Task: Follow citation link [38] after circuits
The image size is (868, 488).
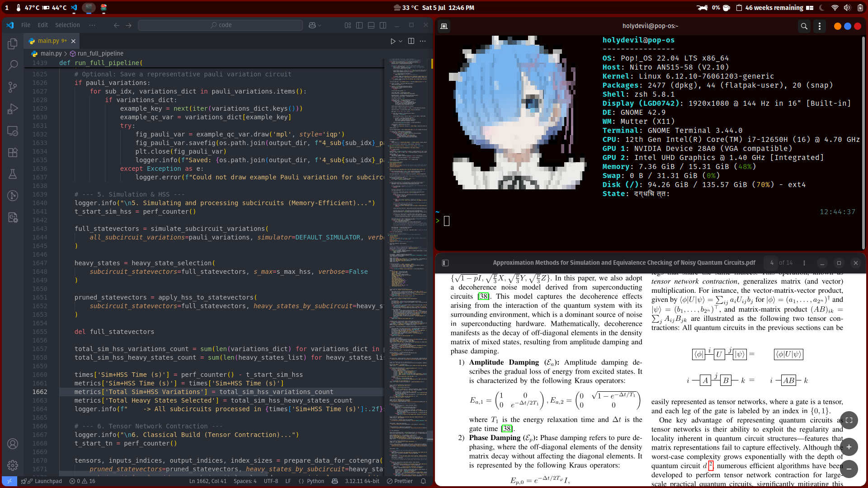Action: [483, 296]
